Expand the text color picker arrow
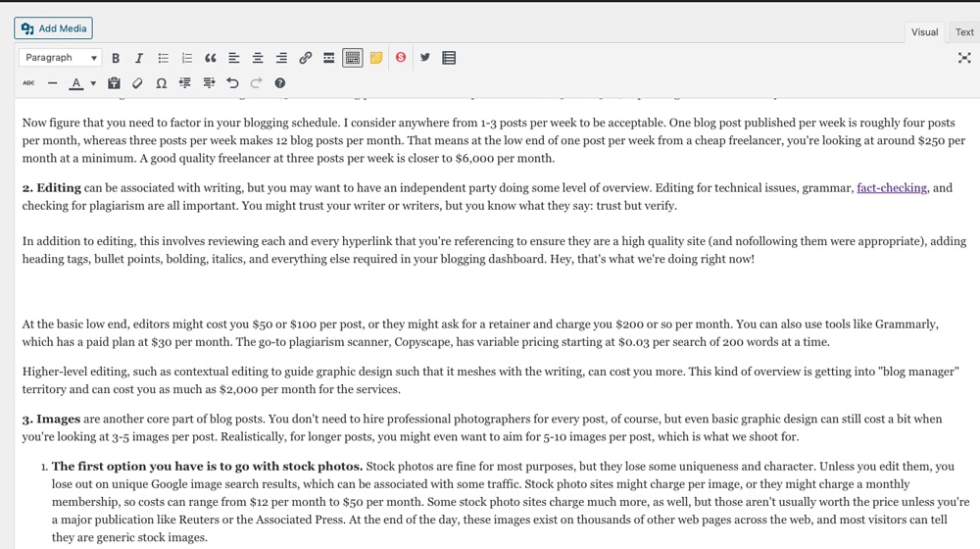Viewport: 980px width, 549px height. coord(93,83)
